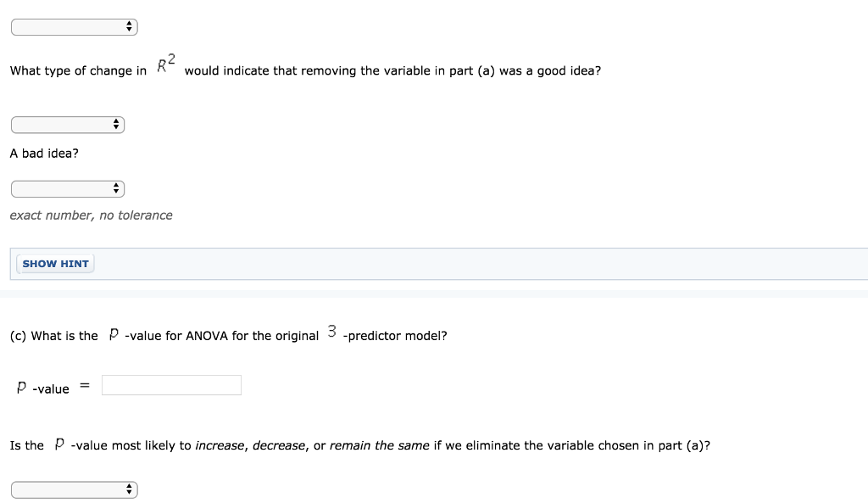Viewport: 868px width, 503px height.
Task: Click the up arrow on the second selector
Action: click(x=116, y=121)
